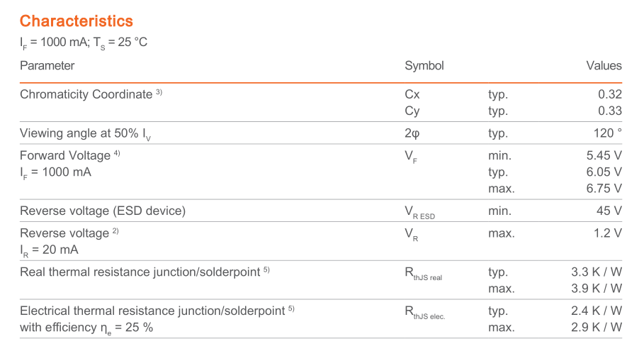Open footnote 4 beside Forward Voltage

tap(117, 153)
